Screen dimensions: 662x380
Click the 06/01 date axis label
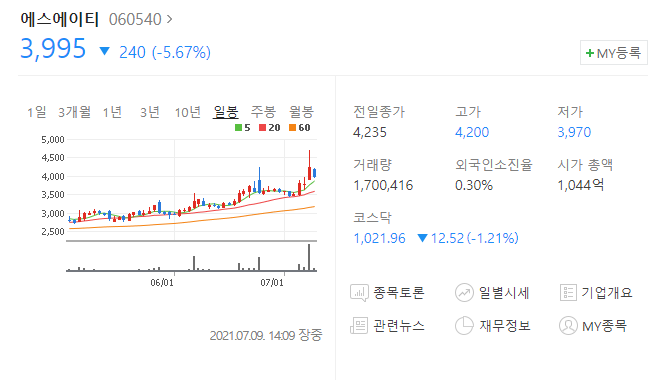[162, 282]
